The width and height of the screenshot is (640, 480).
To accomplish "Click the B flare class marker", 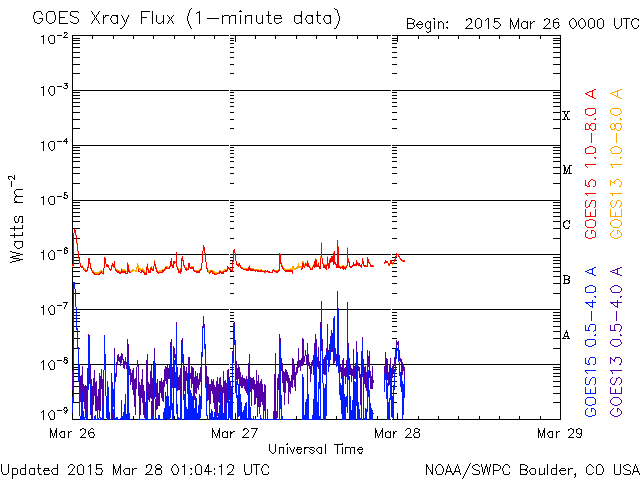I will 566,280.
